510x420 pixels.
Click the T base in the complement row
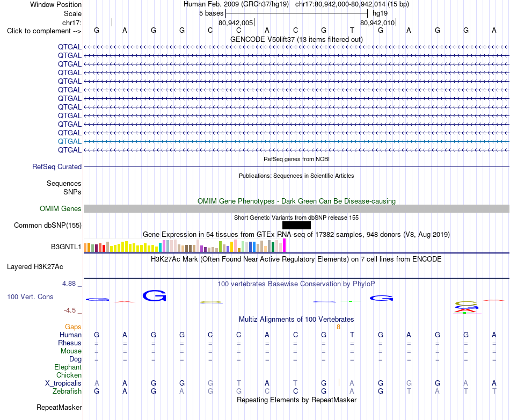click(x=352, y=30)
